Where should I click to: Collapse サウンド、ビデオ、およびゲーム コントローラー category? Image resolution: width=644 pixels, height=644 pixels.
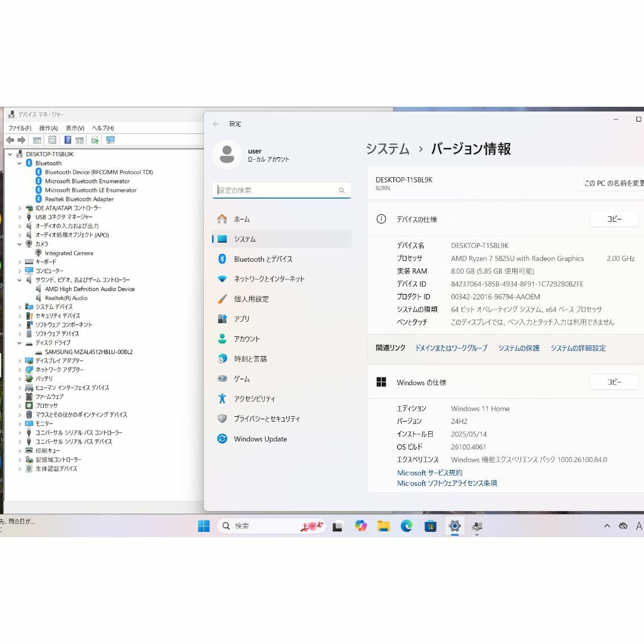19,280
